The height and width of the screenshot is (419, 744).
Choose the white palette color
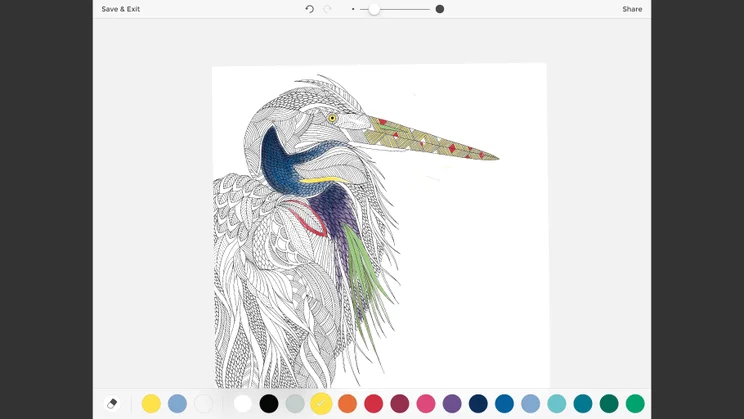coord(242,404)
